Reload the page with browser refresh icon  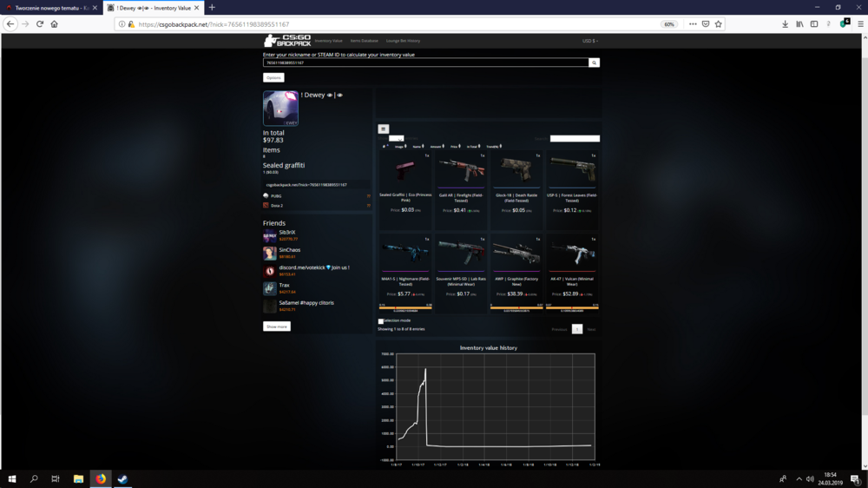pyautogui.click(x=40, y=23)
